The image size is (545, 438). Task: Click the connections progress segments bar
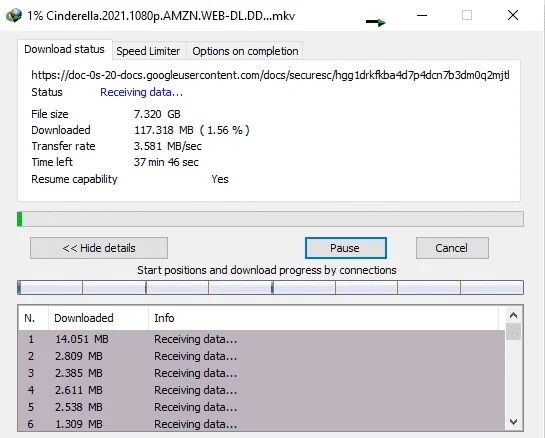click(x=270, y=287)
